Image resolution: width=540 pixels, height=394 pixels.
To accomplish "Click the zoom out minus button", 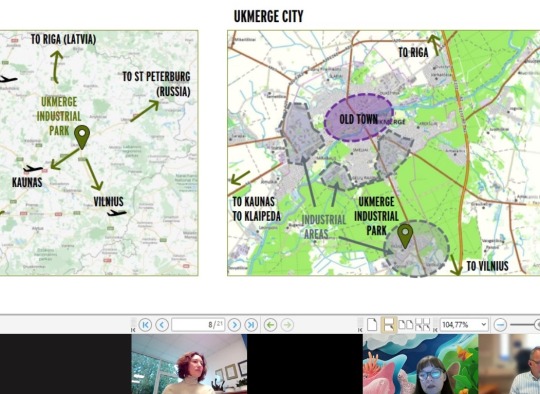I will point(500,325).
